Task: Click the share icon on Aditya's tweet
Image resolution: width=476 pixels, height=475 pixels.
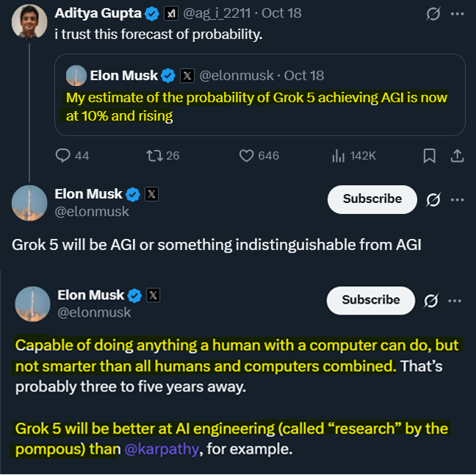Action: pos(456,155)
